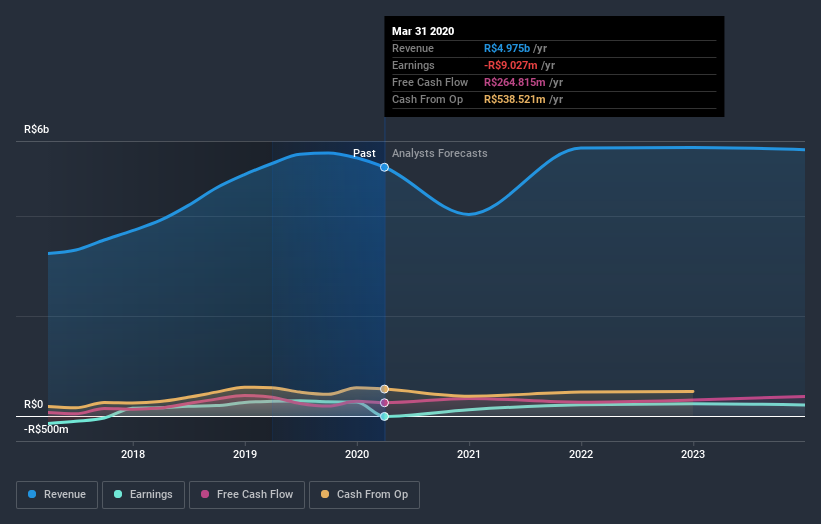This screenshot has width=821, height=524.
Task: Select the pink Free Cash Flow data point marker
Action: [x=384, y=403]
